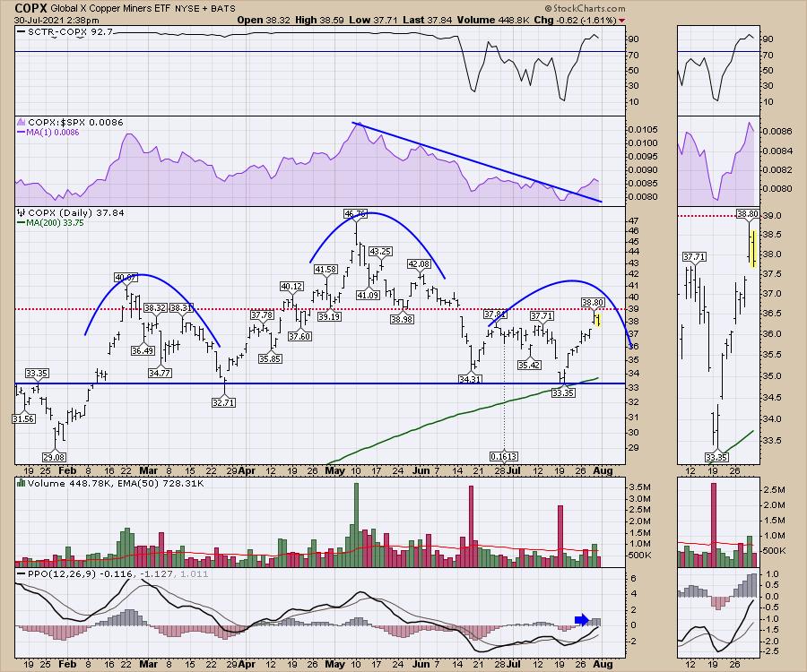This screenshot has height=672, width=807.
Task: Click the COPX ticker symbol title
Action: tap(32, 5)
